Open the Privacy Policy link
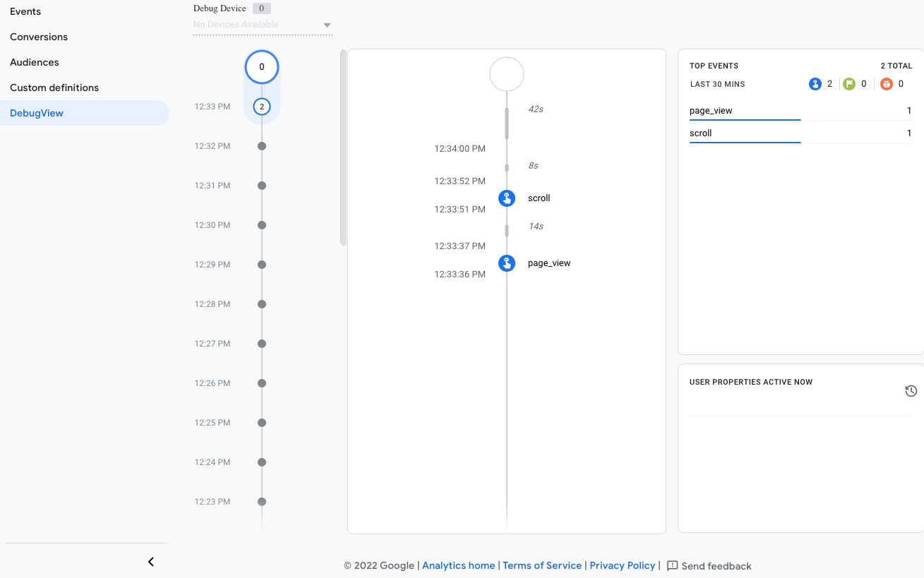Image resolution: width=924 pixels, height=578 pixels. (x=623, y=565)
